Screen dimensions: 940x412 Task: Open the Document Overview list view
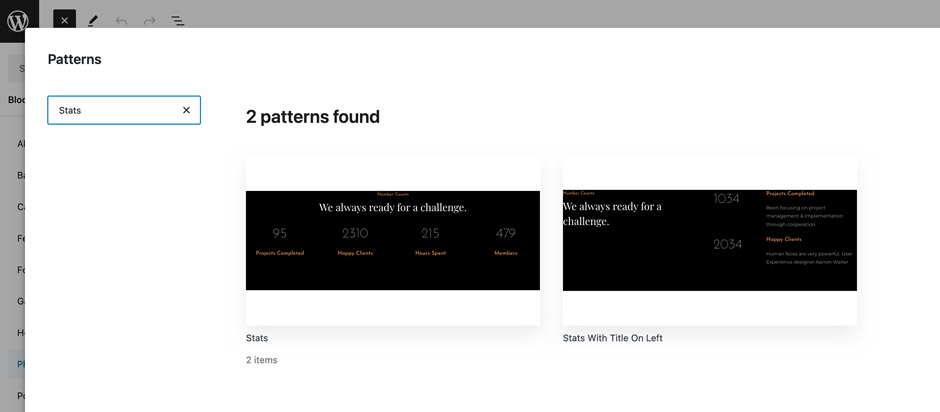178,20
